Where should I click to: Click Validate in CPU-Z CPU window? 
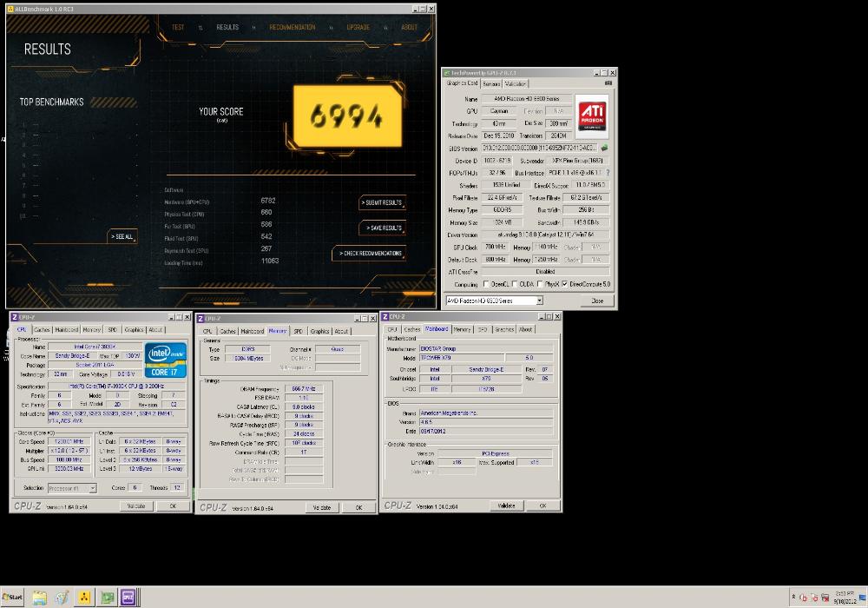pyautogui.click(x=136, y=506)
